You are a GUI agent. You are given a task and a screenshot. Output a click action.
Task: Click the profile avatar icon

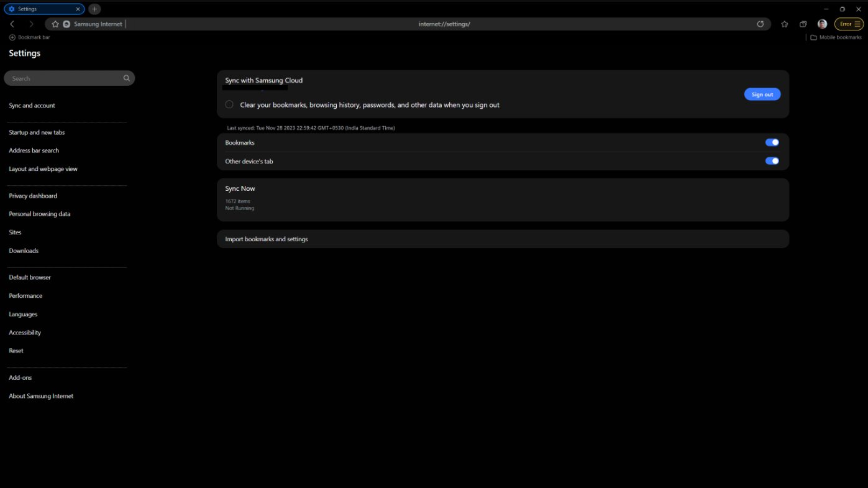[x=822, y=24]
